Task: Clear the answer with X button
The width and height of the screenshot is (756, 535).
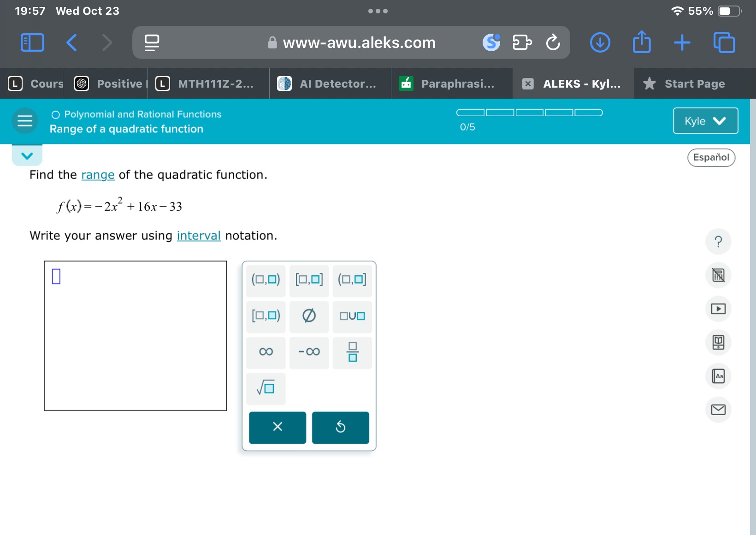Action: coord(278,427)
